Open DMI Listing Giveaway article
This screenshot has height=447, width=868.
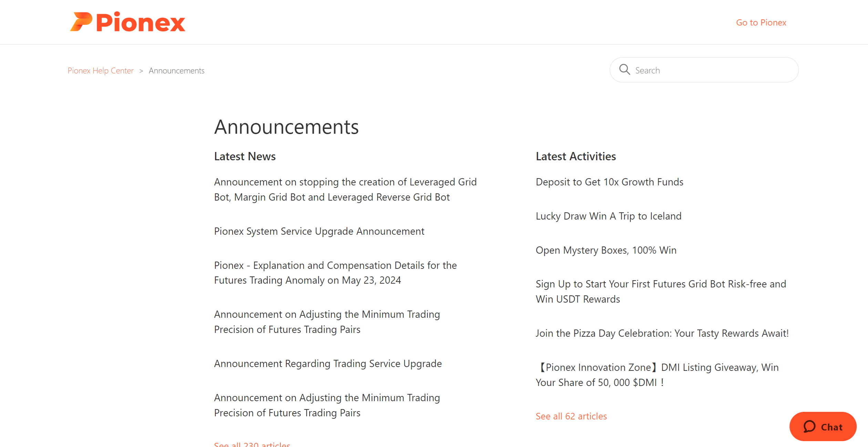[657, 375]
